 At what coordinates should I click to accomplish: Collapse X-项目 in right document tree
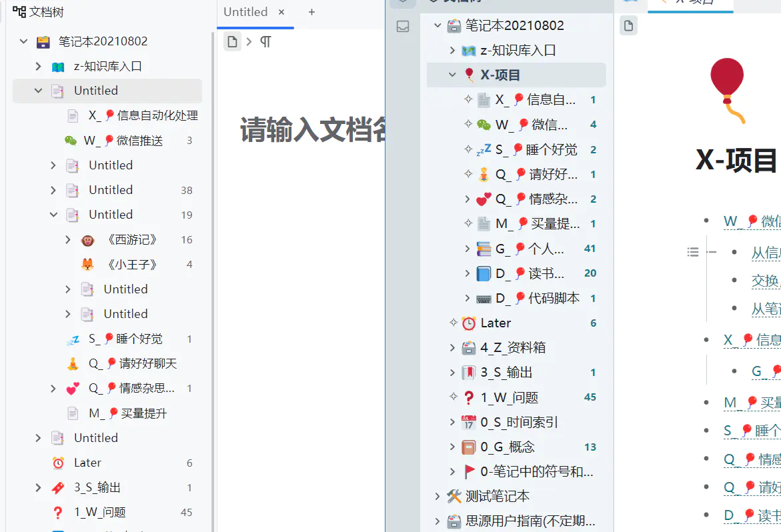(452, 75)
